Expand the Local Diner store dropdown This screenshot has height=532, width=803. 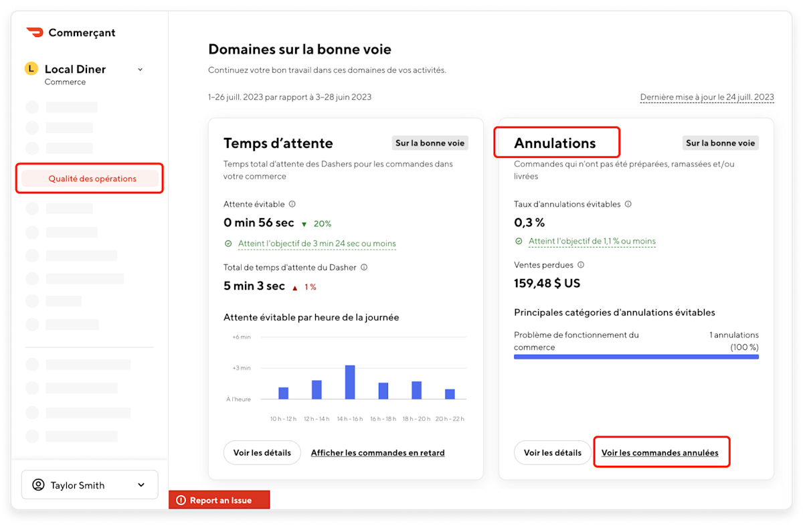pos(140,69)
